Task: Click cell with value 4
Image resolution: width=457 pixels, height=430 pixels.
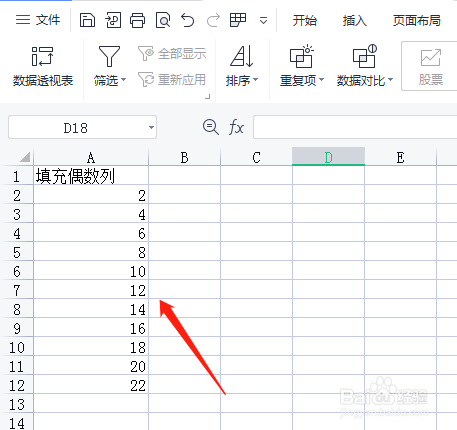Action: (91, 214)
